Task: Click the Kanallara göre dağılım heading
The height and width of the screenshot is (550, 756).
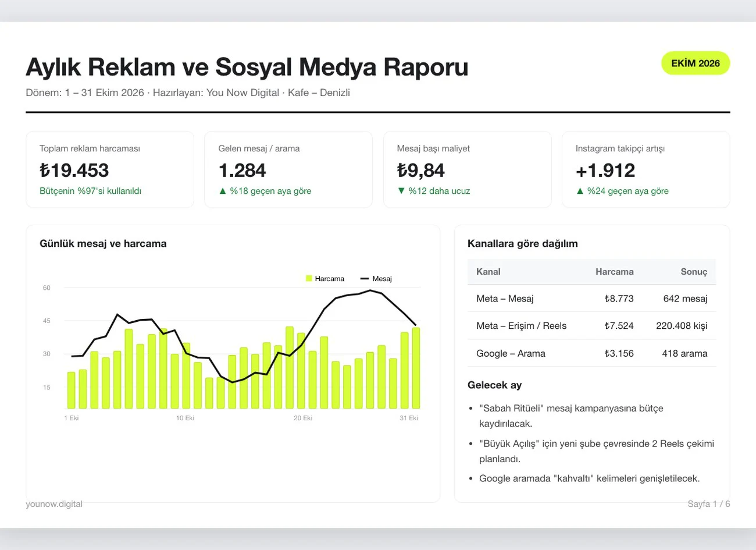Action: 523,244
